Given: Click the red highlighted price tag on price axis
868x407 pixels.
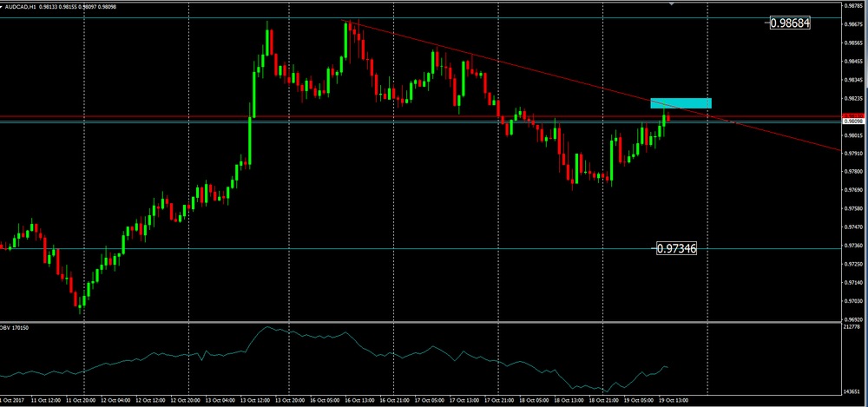Looking at the screenshot, I should [x=852, y=116].
